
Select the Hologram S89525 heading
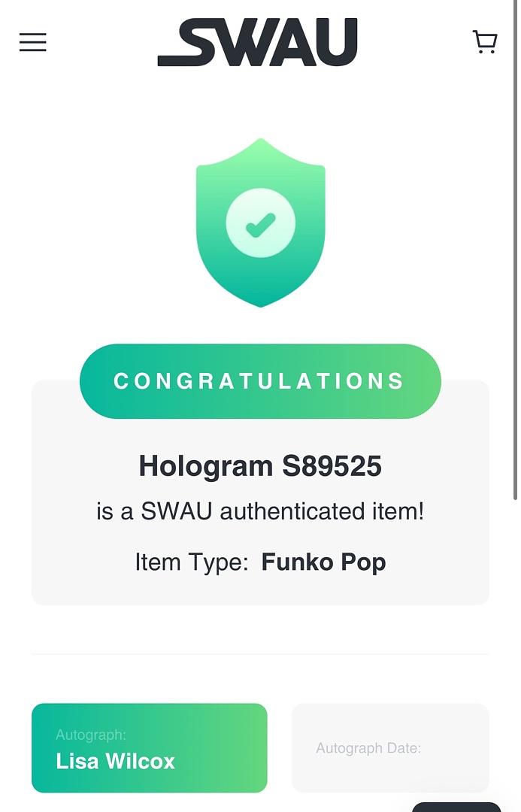[260, 467]
